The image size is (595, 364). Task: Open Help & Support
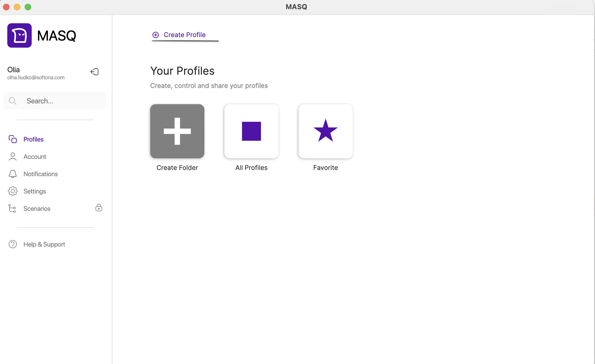point(44,244)
